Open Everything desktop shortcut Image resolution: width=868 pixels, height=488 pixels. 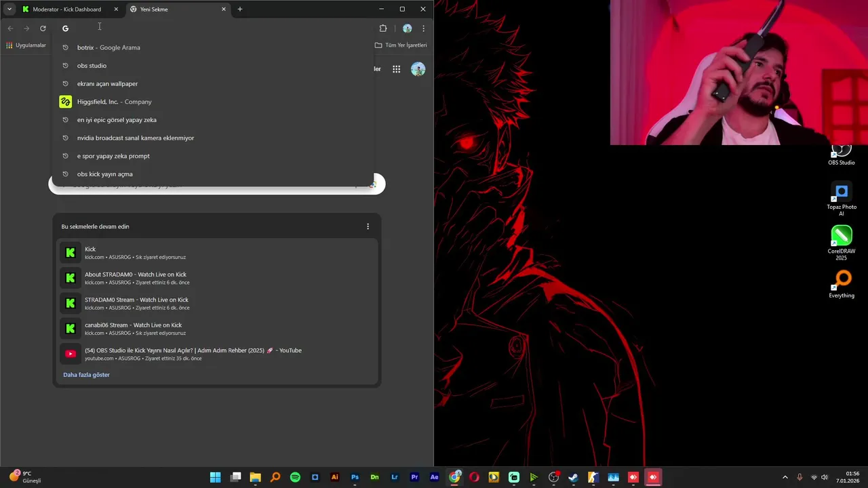[842, 285]
